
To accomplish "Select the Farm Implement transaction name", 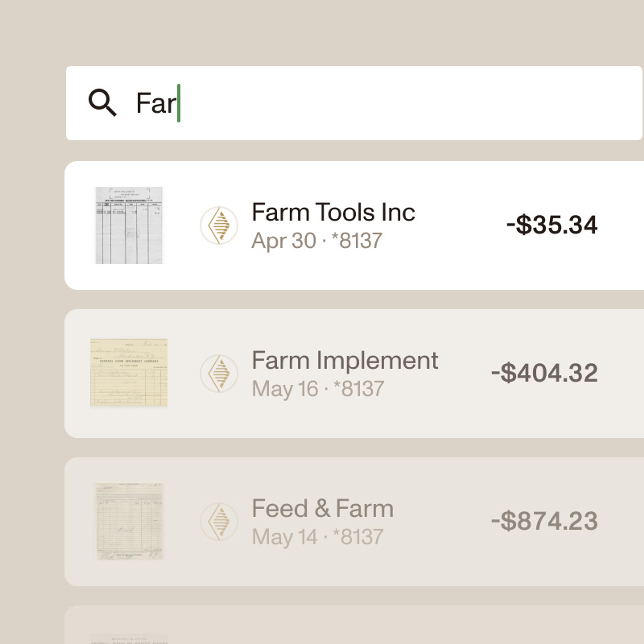I will 345,360.
